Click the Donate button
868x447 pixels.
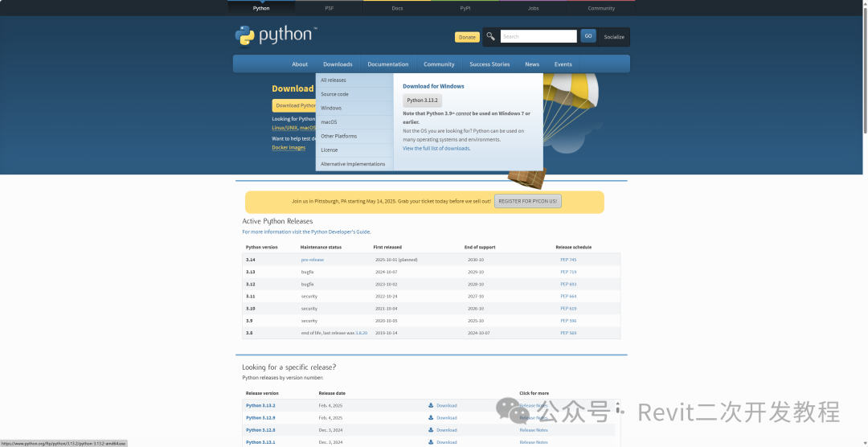point(467,37)
